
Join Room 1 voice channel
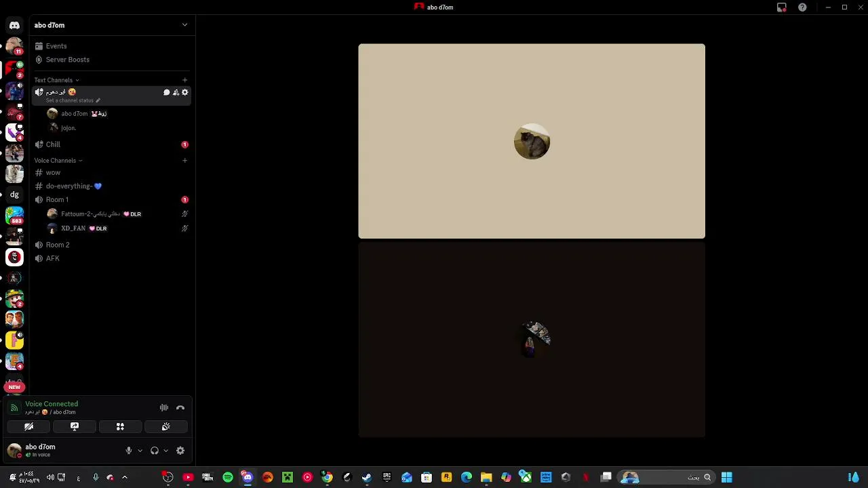112,199
